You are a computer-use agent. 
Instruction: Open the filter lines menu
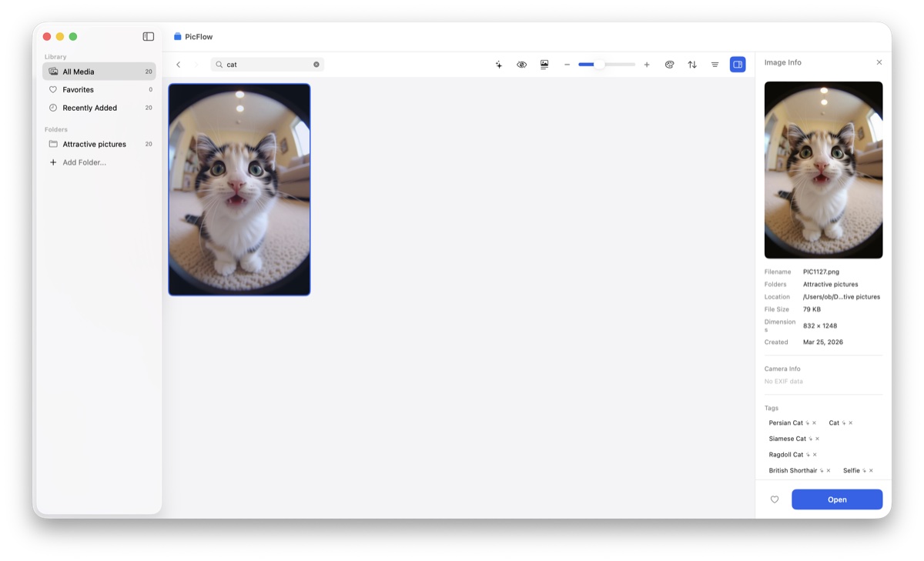click(x=715, y=65)
